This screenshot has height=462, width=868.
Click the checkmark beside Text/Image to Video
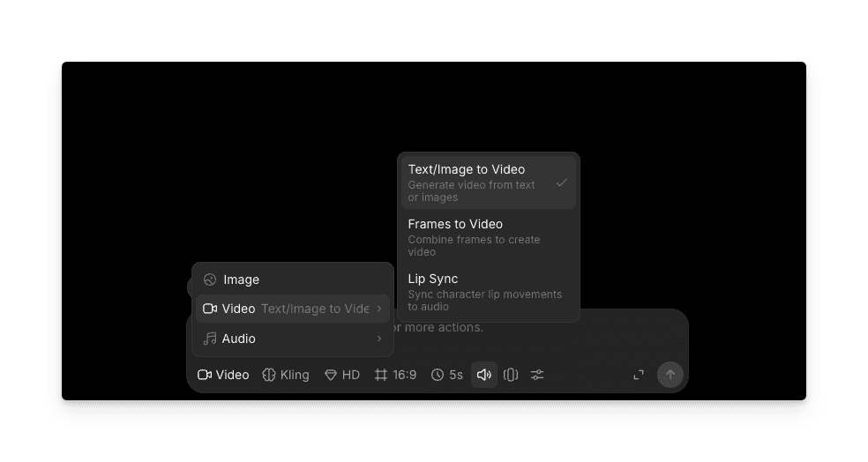click(x=561, y=183)
